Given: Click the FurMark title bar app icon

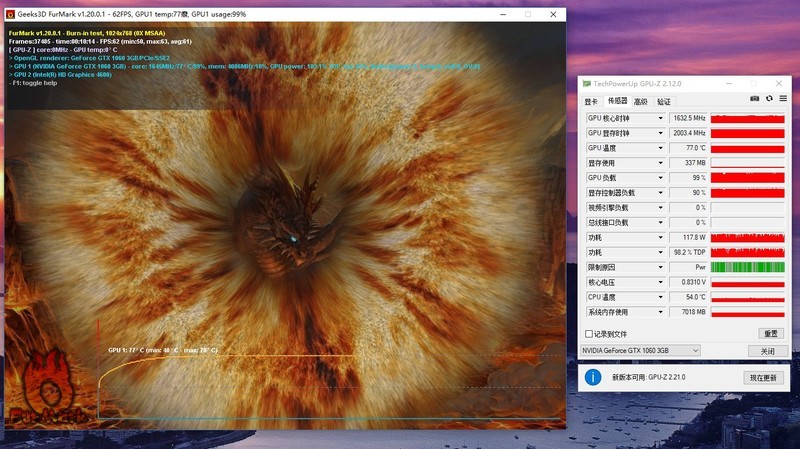Looking at the screenshot, I should (x=9, y=15).
